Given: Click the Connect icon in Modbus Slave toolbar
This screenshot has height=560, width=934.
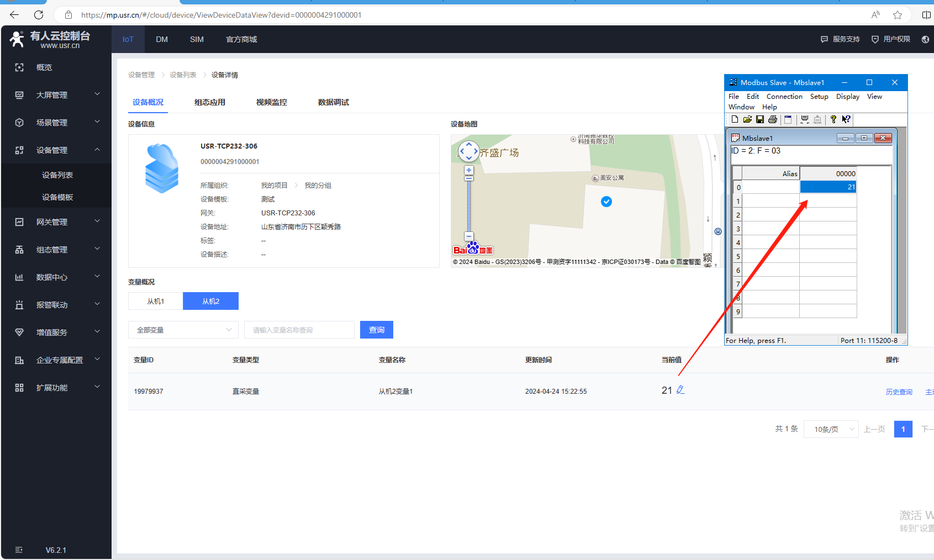Looking at the screenshot, I should (x=805, y=119).
